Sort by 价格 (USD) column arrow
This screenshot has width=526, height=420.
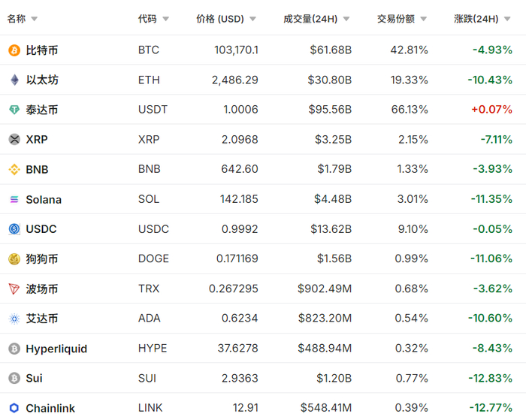tap(252, 20)
